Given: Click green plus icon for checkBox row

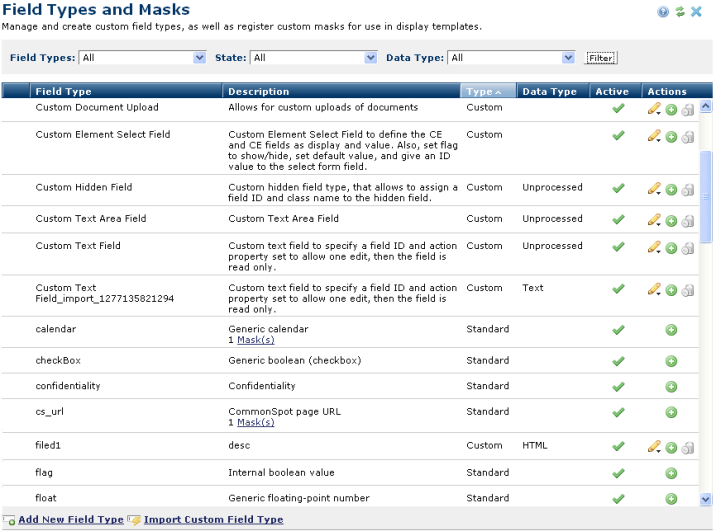Looking at the screenshot, I should click(671, 362).
